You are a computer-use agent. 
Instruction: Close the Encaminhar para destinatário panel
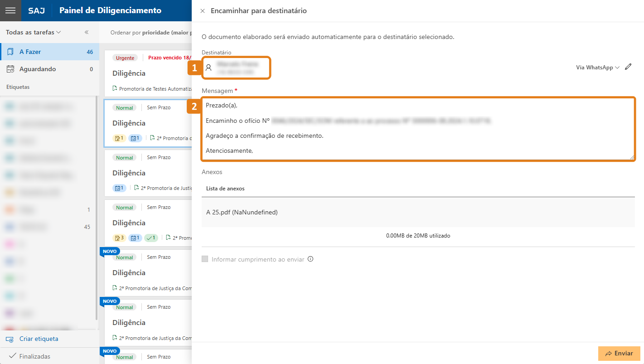click(203, 11)
